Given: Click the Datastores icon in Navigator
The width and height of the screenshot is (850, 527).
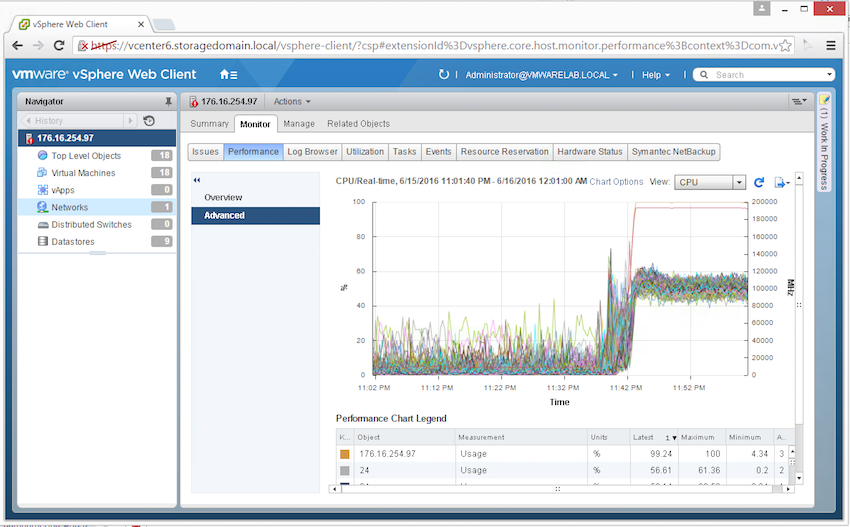Looking at the screenshot, I should pyautogui.click(x=43, y=241).
